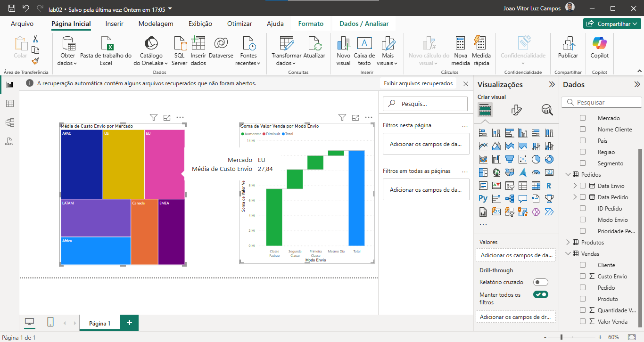Image resolution: width=644 pixels, height=342 pixels.
Task: Open the format visual brush pane
Action: [x=516, y=110]
